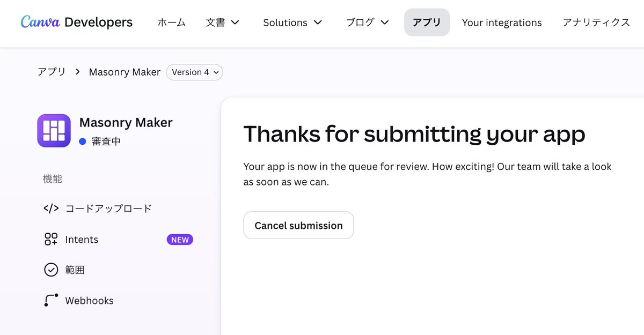Open the ホーム nav item

tap(172, 23)
